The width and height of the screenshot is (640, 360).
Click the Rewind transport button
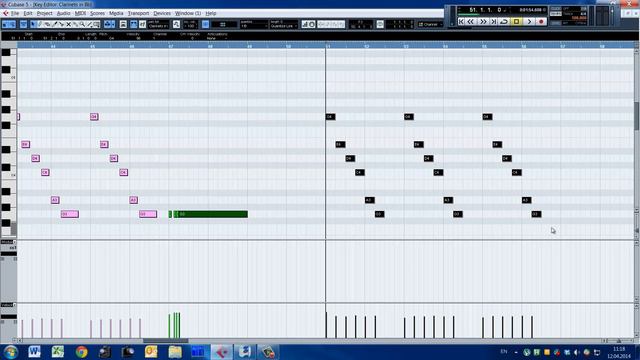pos(471,21)
